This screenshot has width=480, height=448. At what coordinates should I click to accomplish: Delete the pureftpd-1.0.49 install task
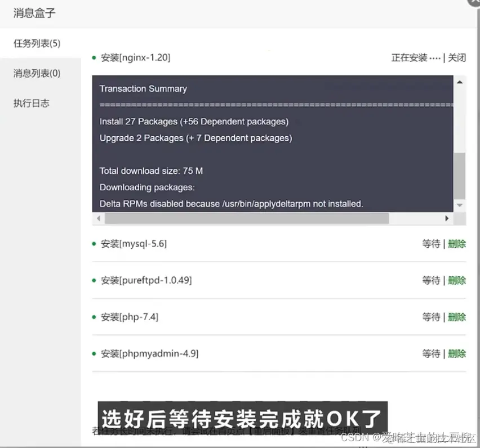(457, 280)
